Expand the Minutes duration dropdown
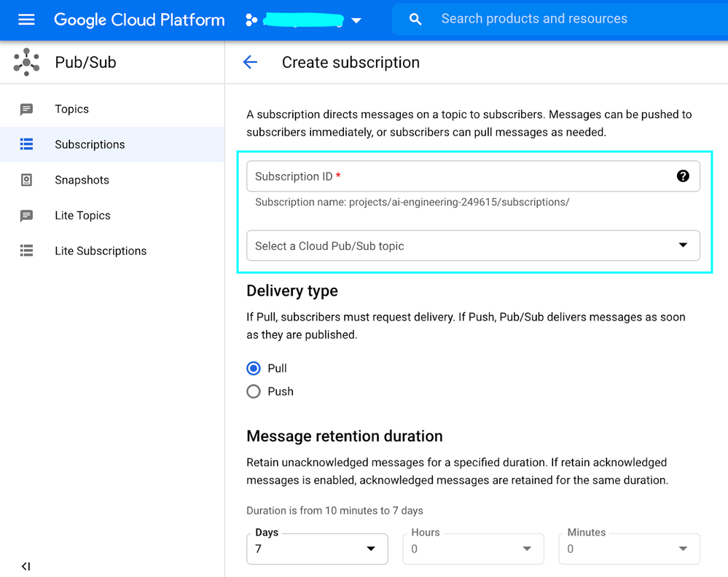Viewport: 728px width, 577px height. tap(629, 549)
